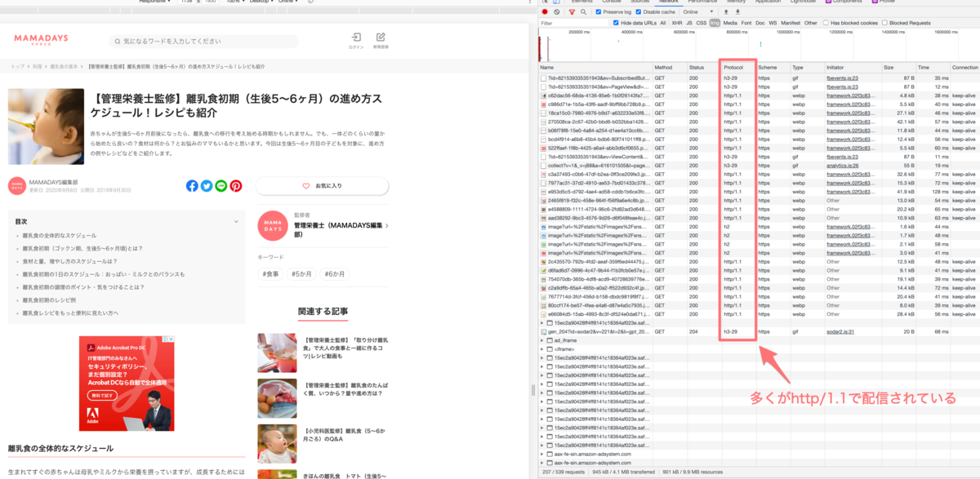Filter requests by Media
This screenshot has width=980, height=479.
(729, 23)
